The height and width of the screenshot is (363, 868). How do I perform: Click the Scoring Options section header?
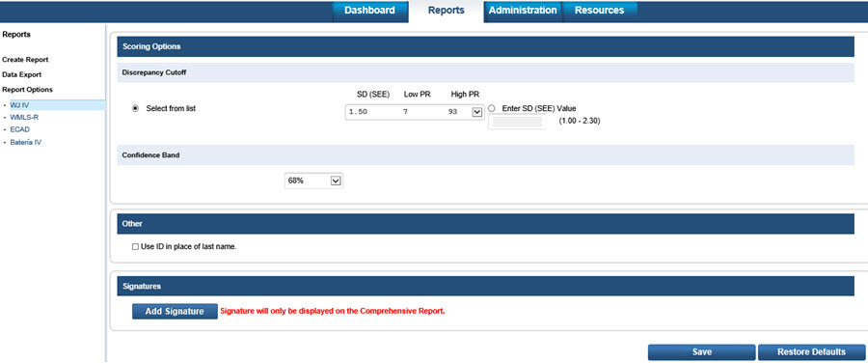[x=485, y=47]
